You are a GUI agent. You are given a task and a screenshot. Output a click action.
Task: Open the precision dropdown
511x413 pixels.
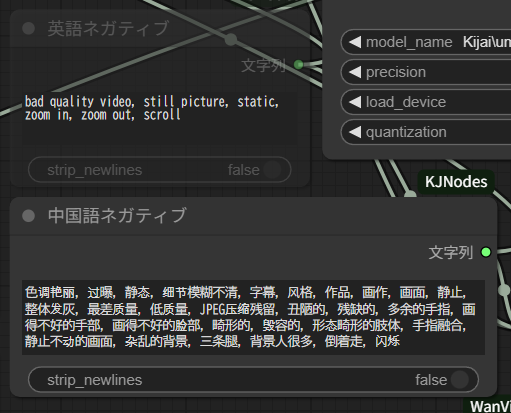[426, 72]
